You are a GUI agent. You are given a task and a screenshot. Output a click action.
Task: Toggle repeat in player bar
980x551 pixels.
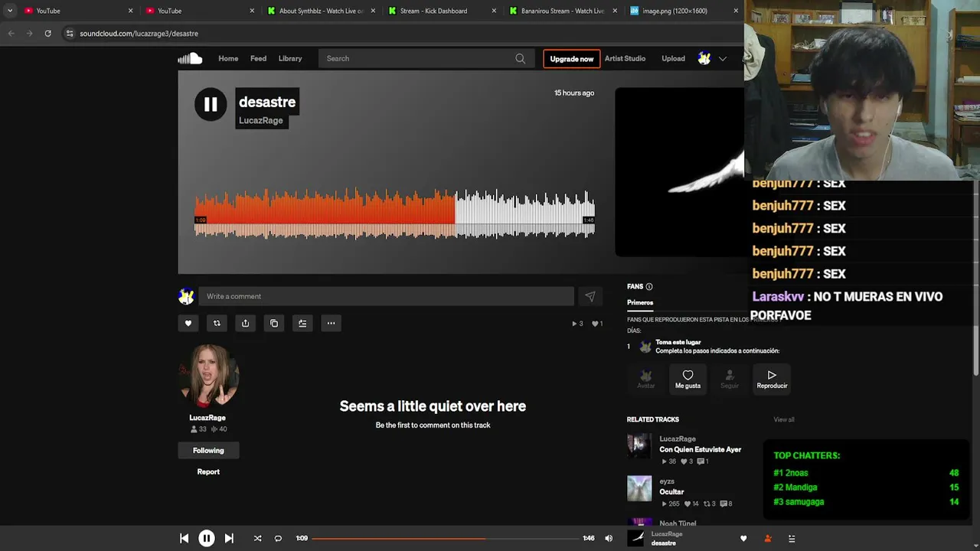pyautogui.click(x=278, y=538)
